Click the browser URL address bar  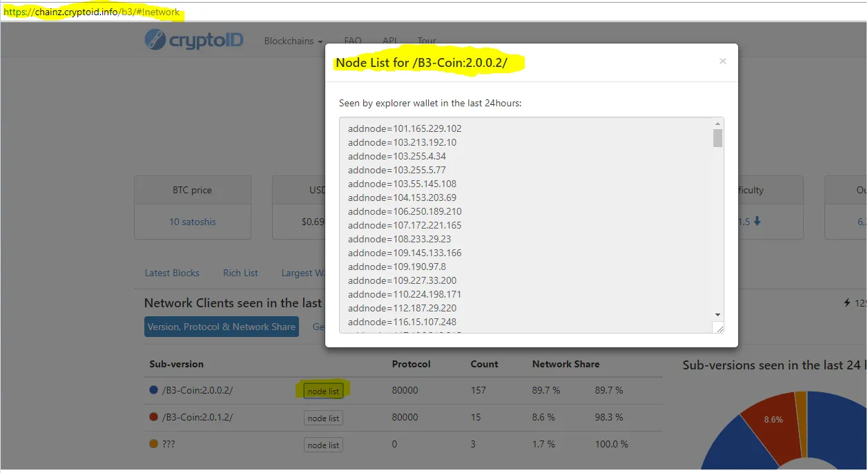(x=434, y=12)
